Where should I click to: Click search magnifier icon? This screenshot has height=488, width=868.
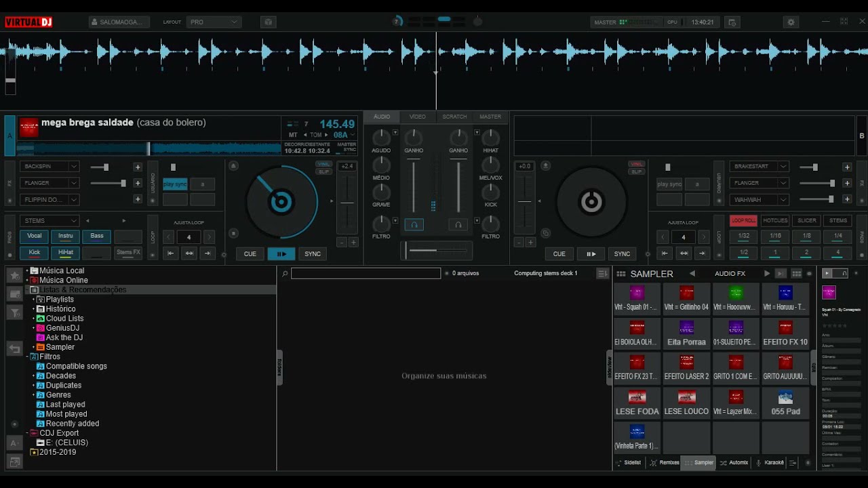pos(285,274)
